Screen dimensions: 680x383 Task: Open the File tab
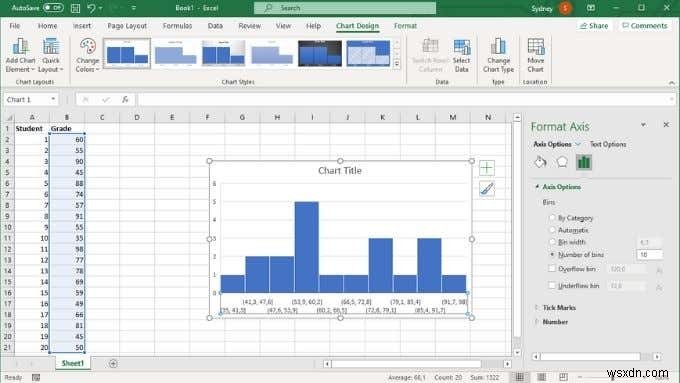click(x=15, y=26)
